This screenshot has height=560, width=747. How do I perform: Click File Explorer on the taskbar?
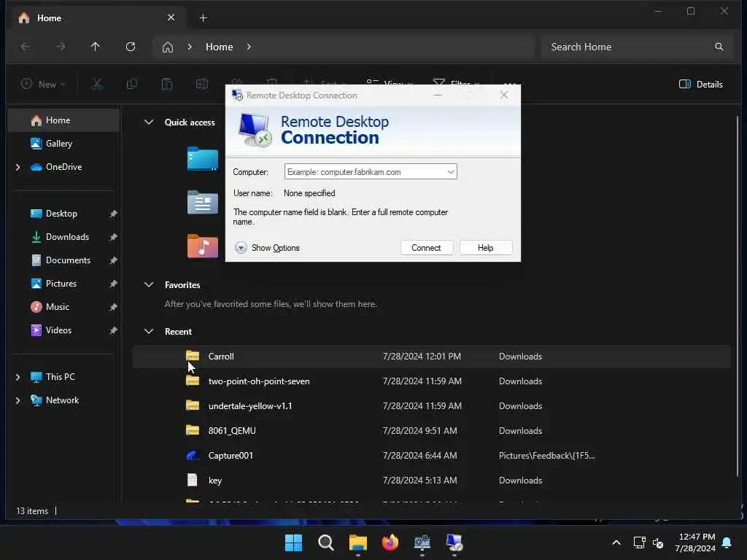point(357,542)
